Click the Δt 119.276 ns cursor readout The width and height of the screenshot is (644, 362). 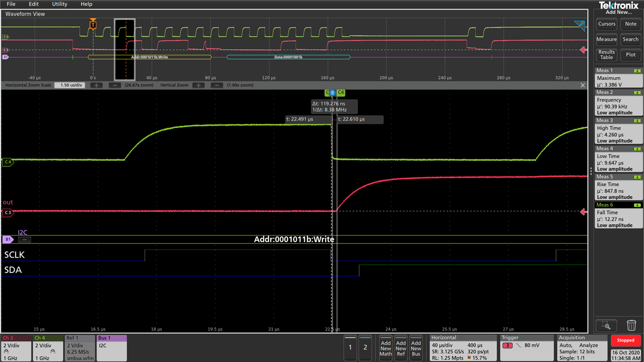click(334, 106)
